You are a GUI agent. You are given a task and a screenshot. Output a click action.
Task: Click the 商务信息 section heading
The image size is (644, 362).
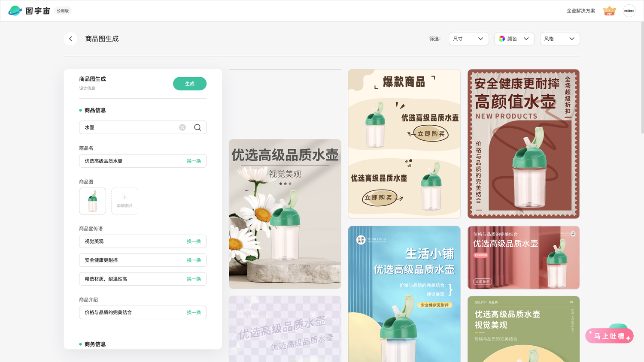(95, 344)
